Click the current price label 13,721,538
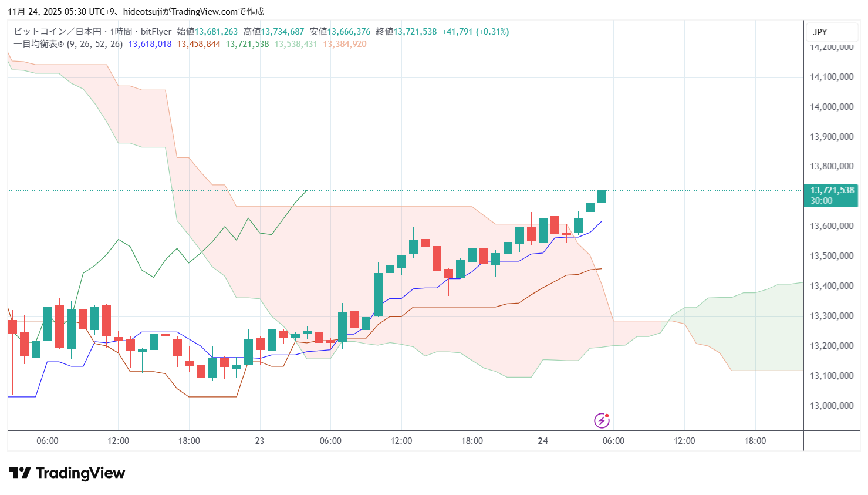Viewport: 868px width, 495px height. (x=832, y=190)
